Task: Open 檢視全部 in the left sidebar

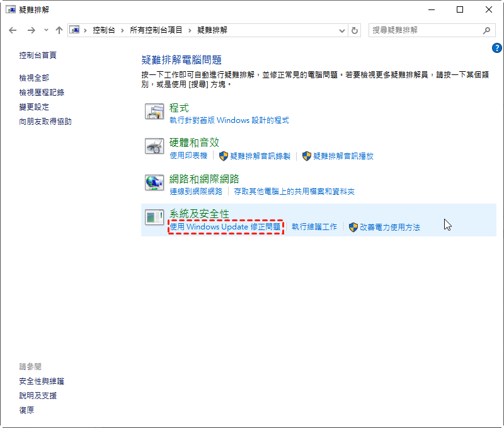Action: coord(34,78)
